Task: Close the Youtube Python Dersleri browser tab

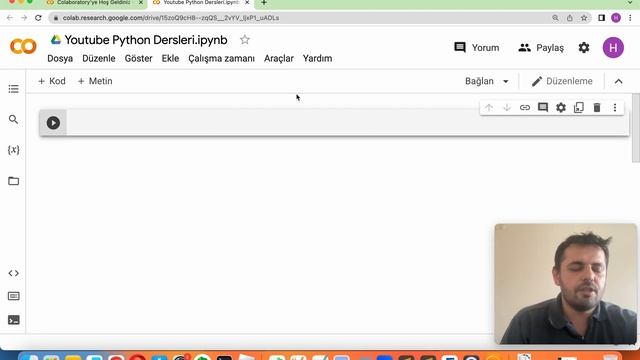Action: [247, 2]
